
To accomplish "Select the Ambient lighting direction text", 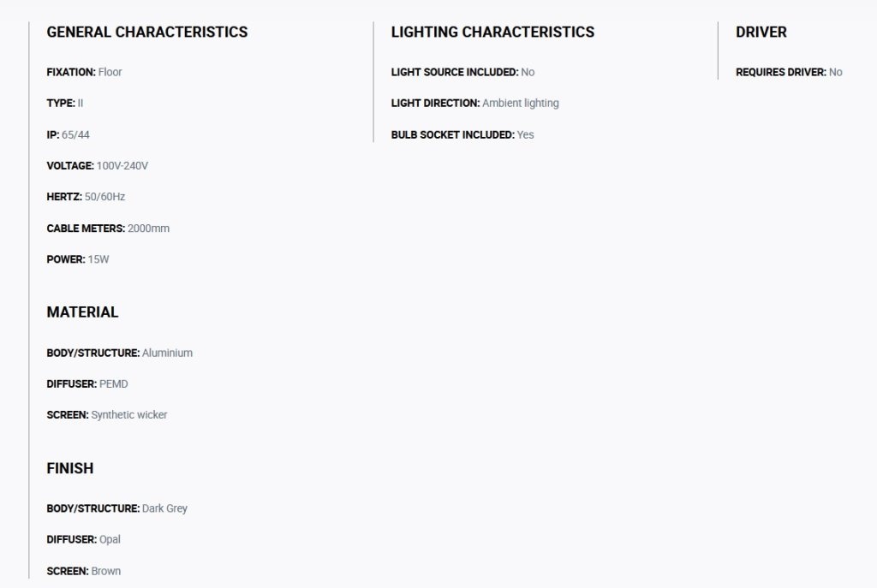I will [520, 103].
